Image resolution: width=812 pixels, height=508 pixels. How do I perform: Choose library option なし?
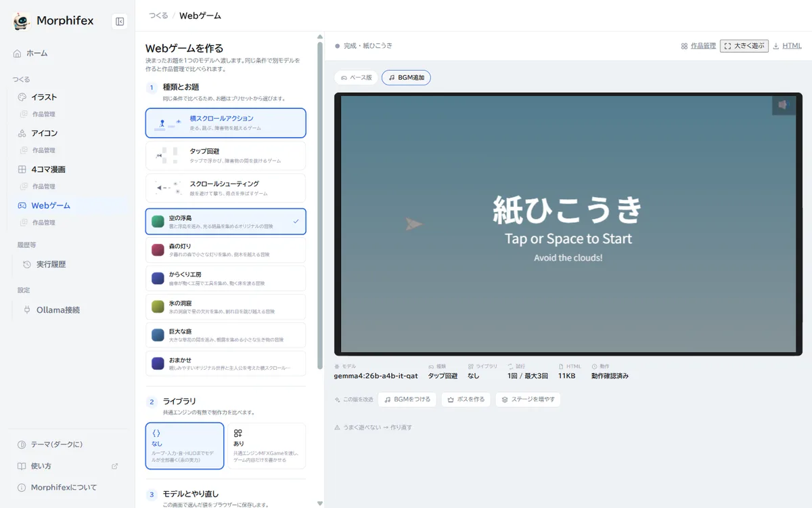pyautogui.click(x=185, y=446)
